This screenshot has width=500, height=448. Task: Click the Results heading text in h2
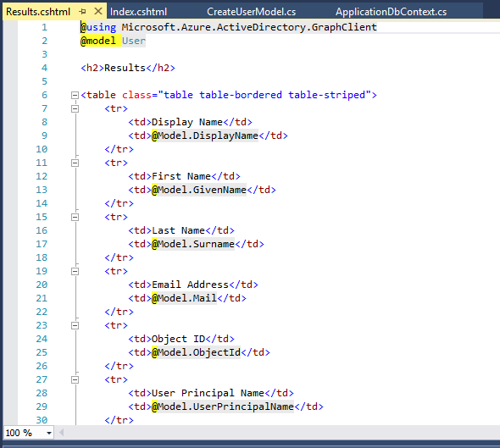click(x=125, y=68)
